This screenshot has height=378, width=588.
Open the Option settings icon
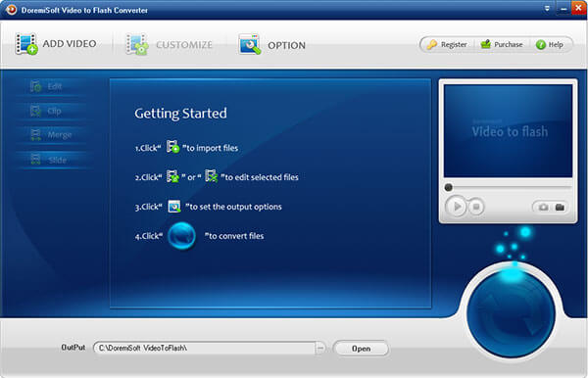(x=250, y=45)
